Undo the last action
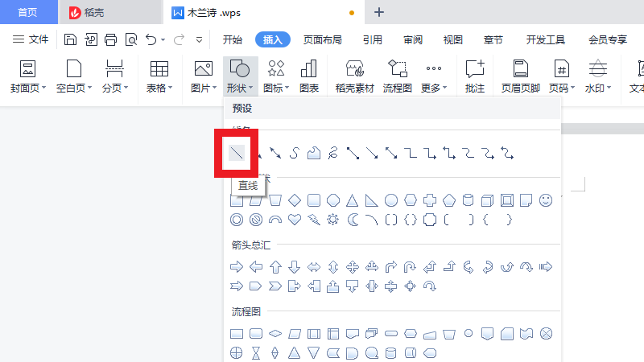Screen dimensions: 644x362 pos(151,39)
